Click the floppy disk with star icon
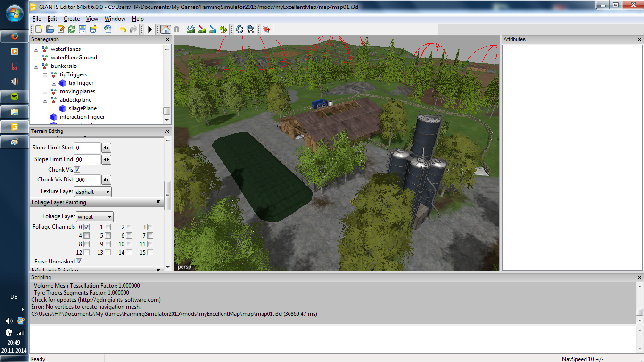The image size is (644, 362). pyautogui.click(x=93, y=29)
